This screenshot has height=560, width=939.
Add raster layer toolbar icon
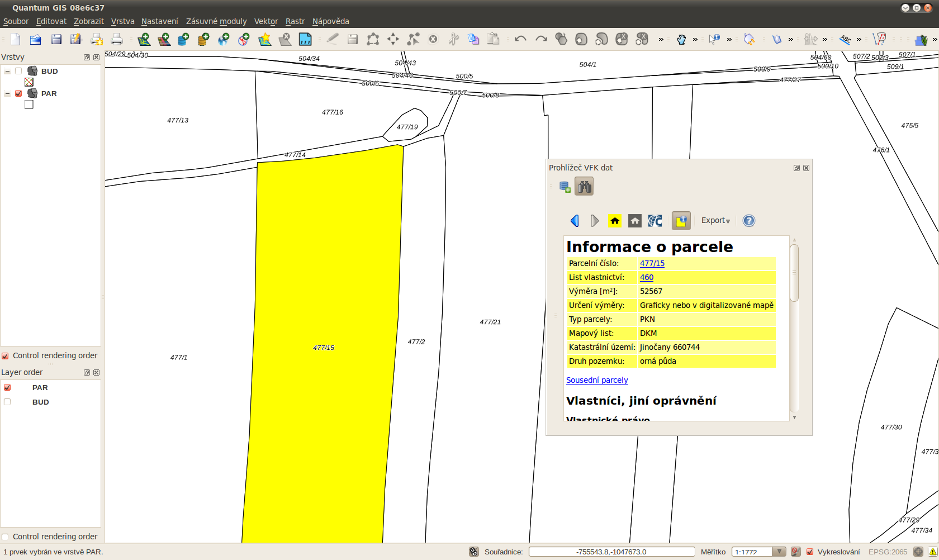(x=164, y=39)
